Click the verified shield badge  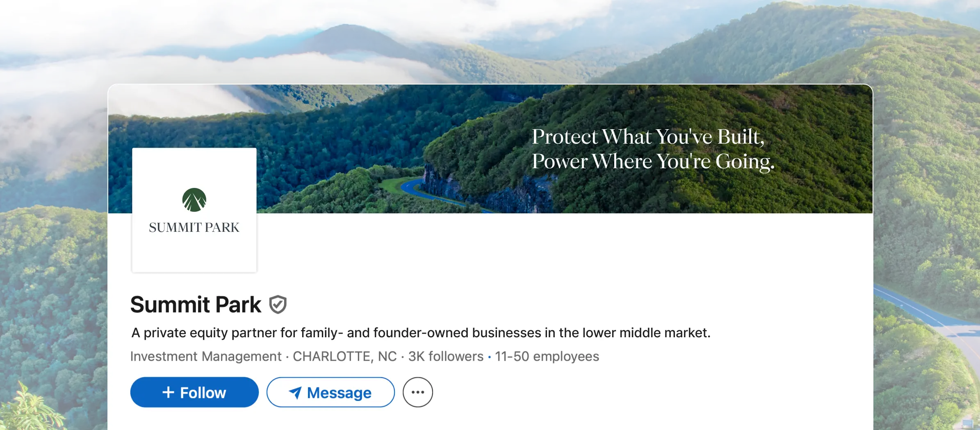point(278,304)
